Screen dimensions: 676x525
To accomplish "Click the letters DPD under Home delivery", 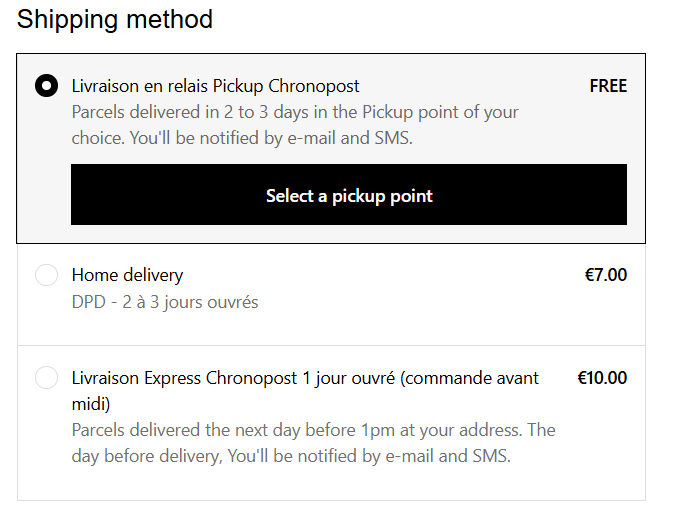I will pos(88,302).
